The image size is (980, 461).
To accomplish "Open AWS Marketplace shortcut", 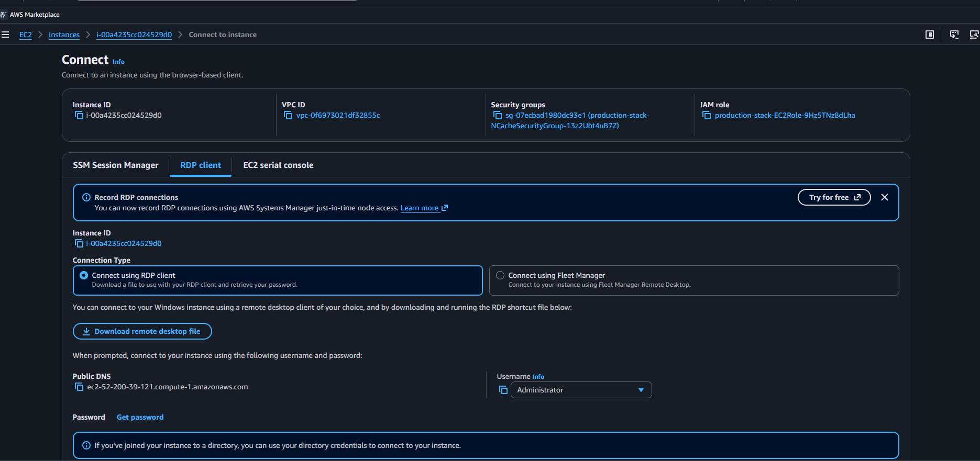I will click(30, 15).
